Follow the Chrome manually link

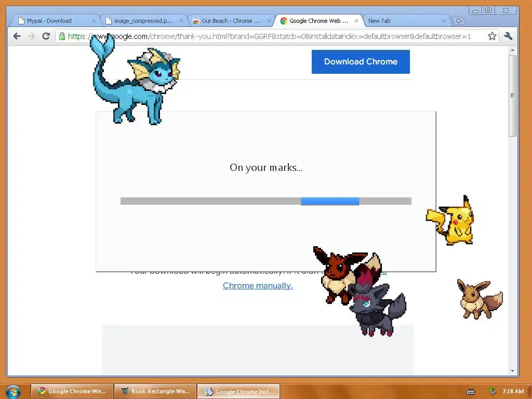[x=258, y=286]
